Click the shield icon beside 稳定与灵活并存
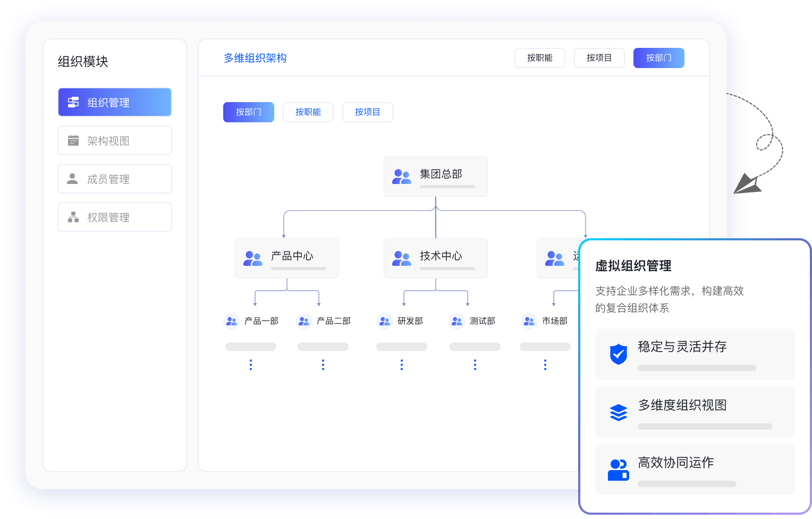The width and height of the screenshot is (812, 519). pos(619,354)
